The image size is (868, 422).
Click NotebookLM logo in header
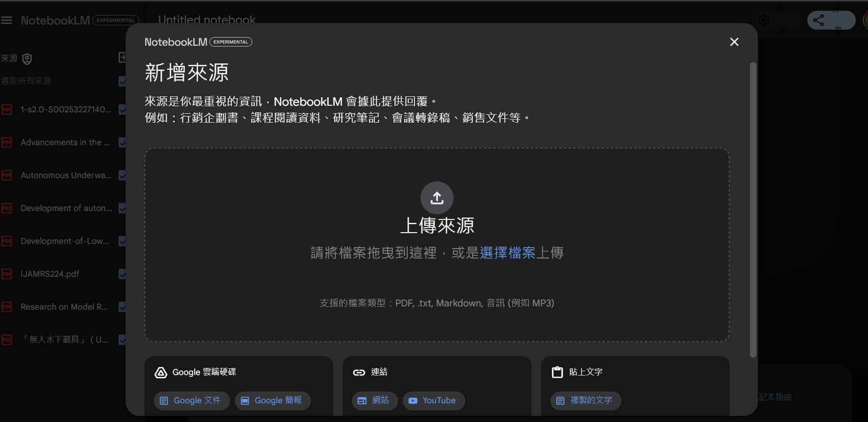click(x=55, y=20)
